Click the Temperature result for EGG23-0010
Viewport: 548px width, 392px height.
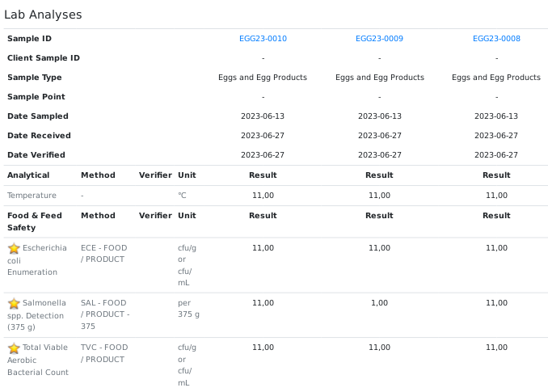[x=263, y=196]
